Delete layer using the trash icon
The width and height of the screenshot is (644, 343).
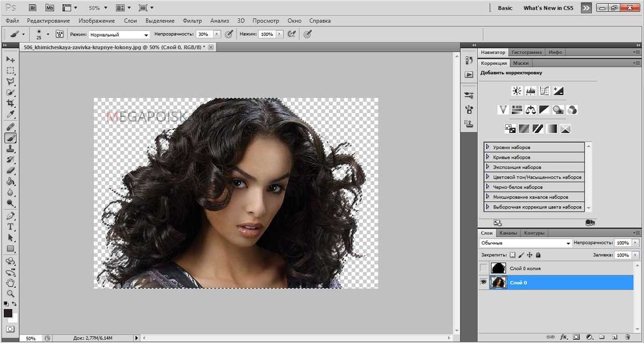point(627,337)
